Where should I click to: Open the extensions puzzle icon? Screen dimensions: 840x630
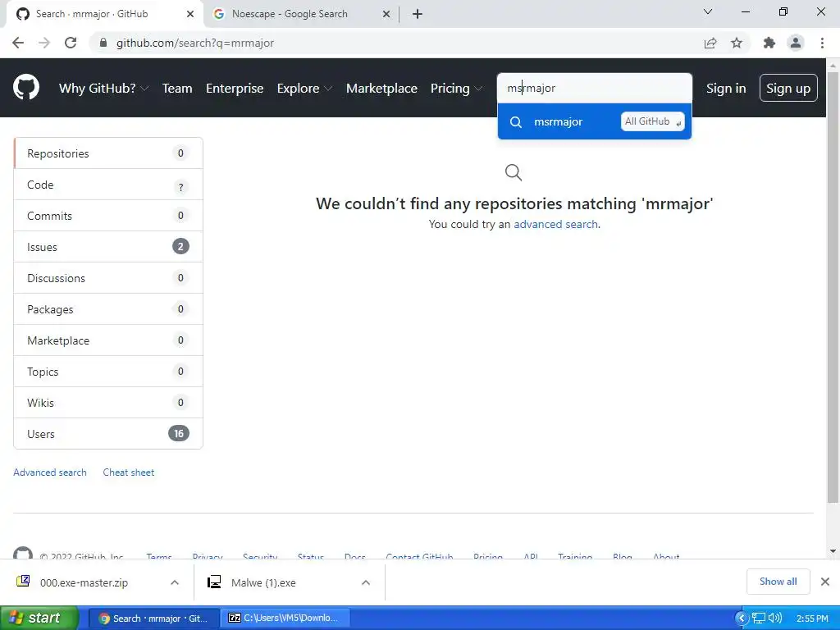click(x=769, y=43)
